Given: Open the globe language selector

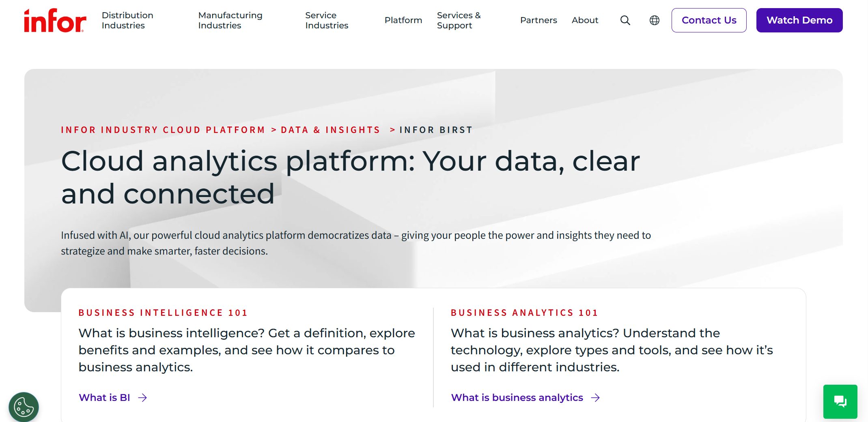Looking at the screenshot, I should coord(655,20).
